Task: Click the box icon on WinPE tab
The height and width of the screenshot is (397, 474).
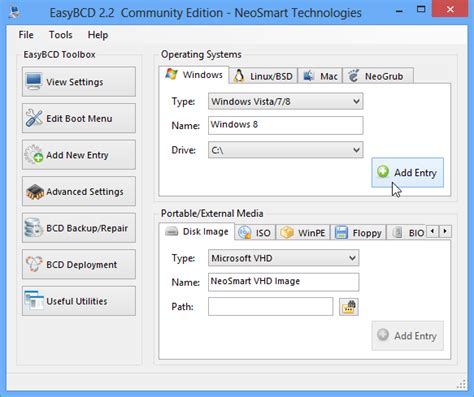Action: pyautogui.click(x=287, y=232)
